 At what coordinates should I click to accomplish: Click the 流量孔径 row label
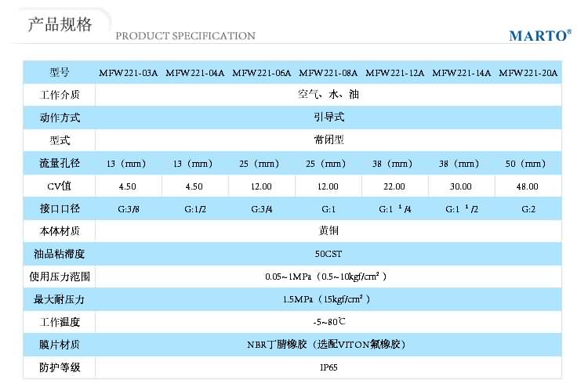[x=60, y=164]
